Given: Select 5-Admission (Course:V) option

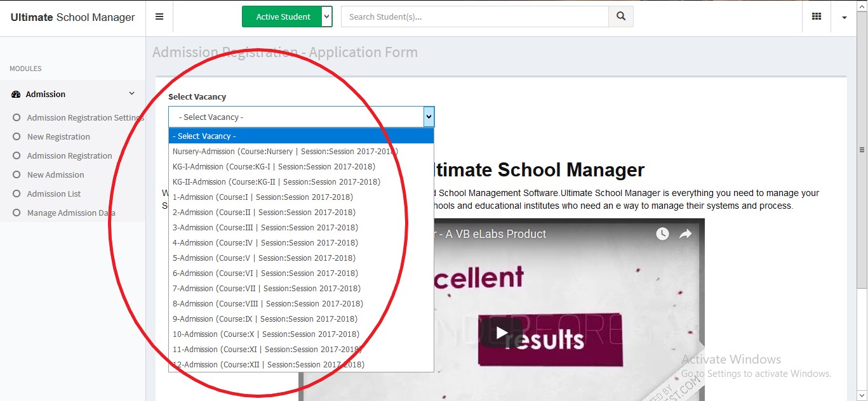Looking at the screenshot, I should coord(302,258).
